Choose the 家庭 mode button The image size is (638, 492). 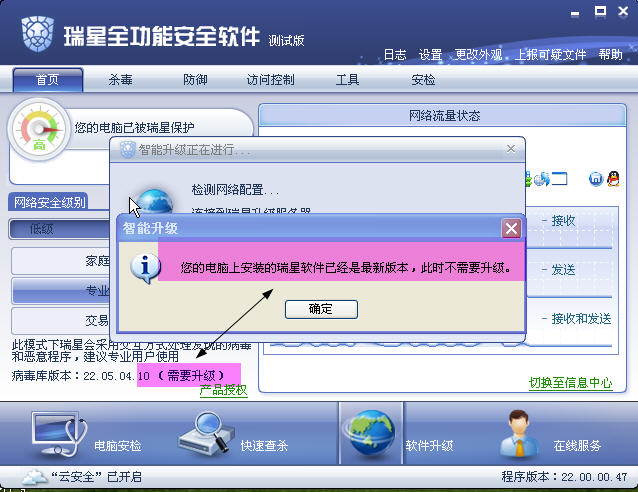click(60, 261)
